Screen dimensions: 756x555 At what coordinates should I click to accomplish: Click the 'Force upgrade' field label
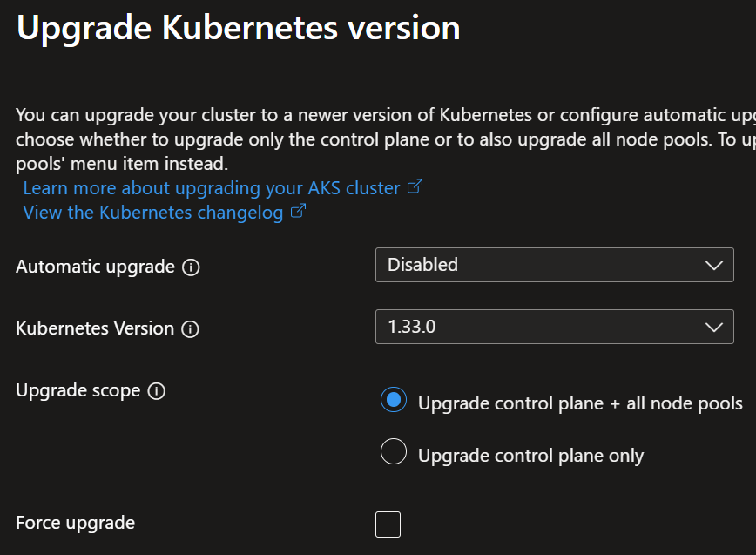[x=76, y=523]
